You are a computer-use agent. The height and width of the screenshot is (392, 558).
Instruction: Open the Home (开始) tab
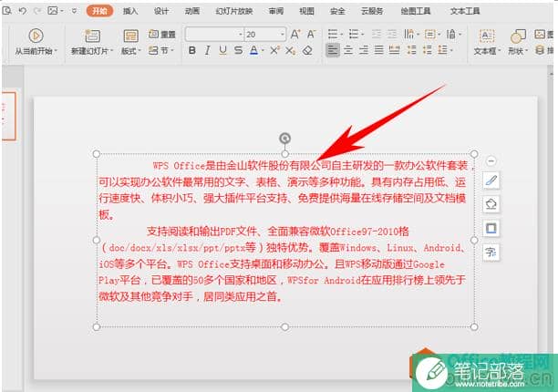[x=99, y=11]
